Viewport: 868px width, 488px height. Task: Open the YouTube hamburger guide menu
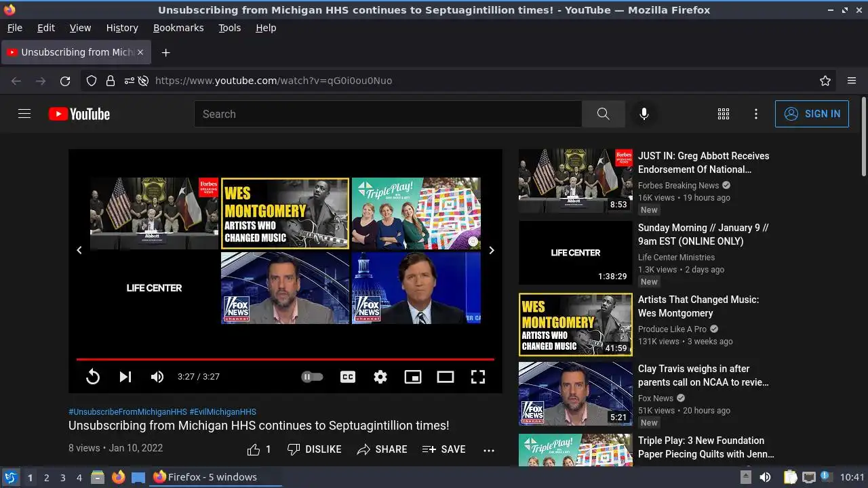tap(24, 114)
